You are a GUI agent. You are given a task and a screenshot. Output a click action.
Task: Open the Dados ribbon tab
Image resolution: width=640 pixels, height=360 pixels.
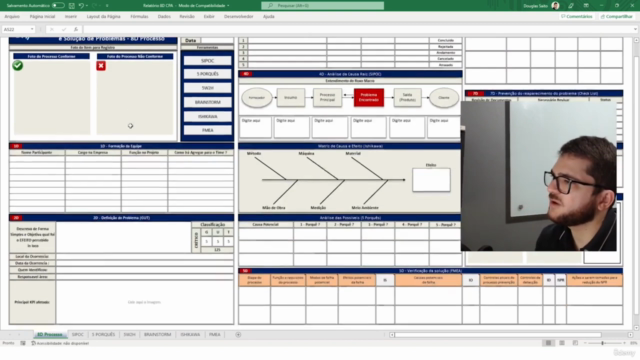[164, 17]
